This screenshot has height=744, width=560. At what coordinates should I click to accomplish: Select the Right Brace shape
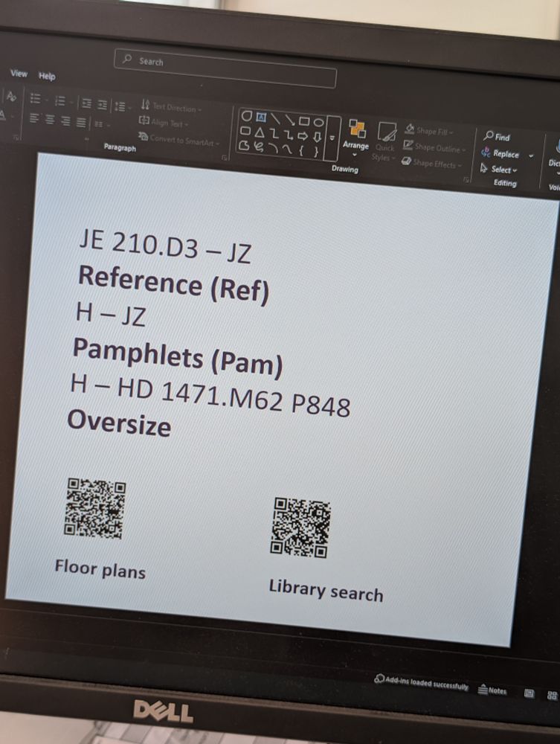[x=315, y=153]
